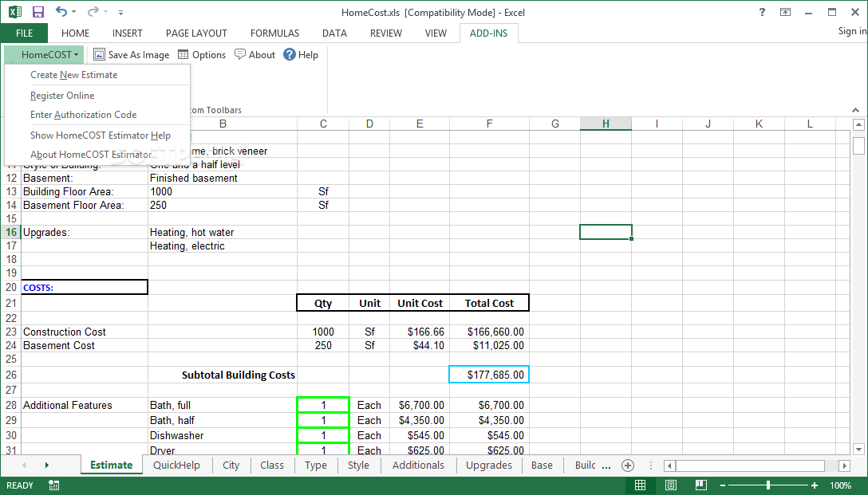868x495 pixels.
Task: Click the Undo arrow icon
Action: click(x=61, y=12)
